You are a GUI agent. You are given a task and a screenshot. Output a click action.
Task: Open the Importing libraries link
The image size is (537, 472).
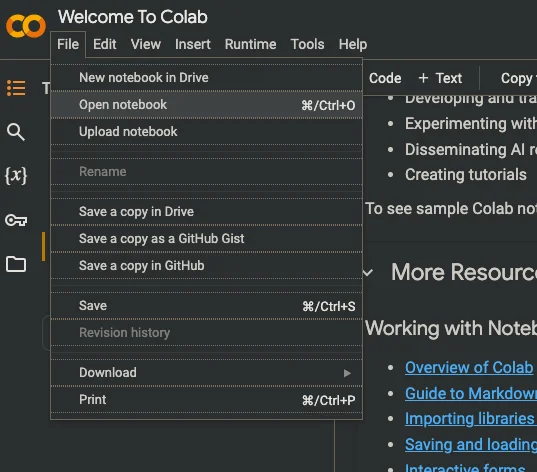coord(470,419)
